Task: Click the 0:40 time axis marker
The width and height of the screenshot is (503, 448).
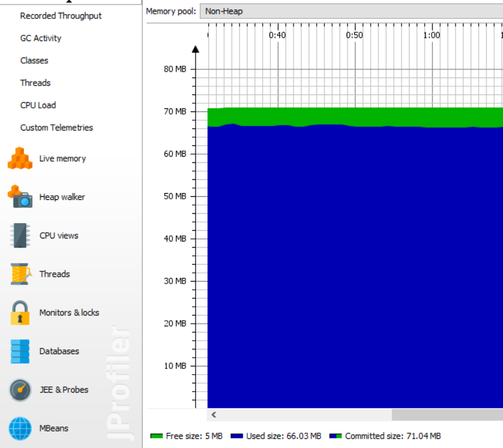Action: pyautogui.click(x=277, y=35)
